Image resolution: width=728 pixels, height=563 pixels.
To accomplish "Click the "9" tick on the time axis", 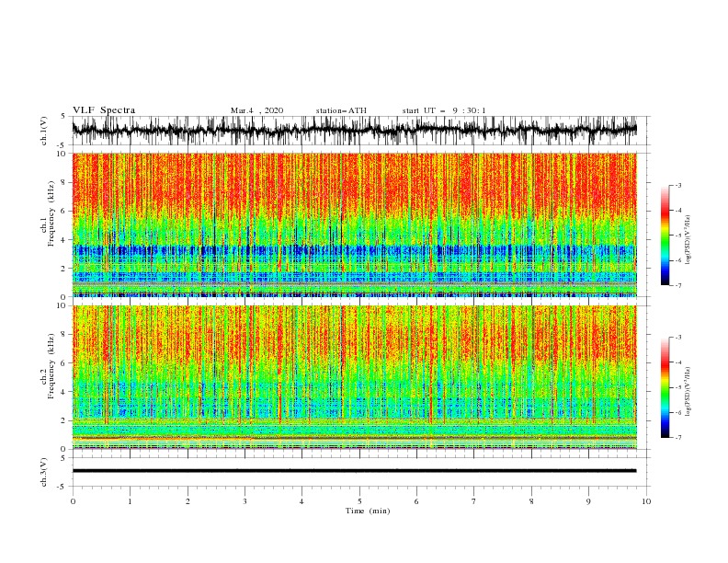I will [x=588, y=501].
